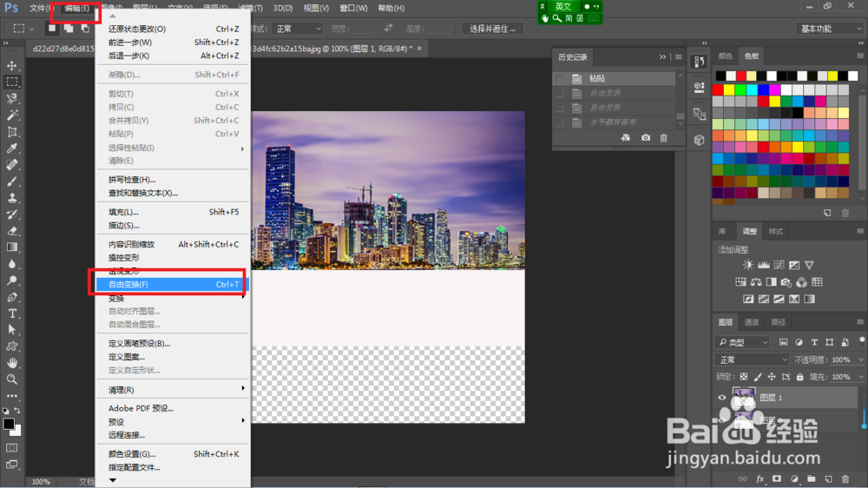868x488 pixels.
Task: Select the Pen tool
Action: pos(11,297)
